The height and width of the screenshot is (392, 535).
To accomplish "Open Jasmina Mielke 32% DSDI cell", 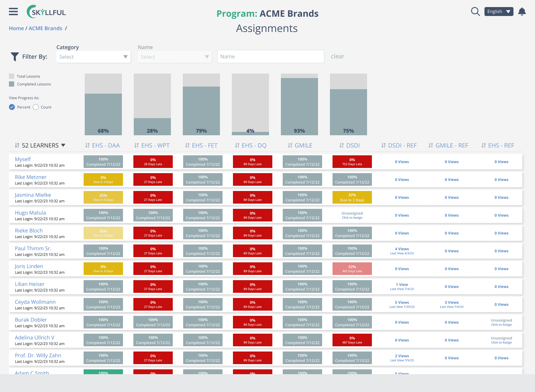I will pos(352,197).
